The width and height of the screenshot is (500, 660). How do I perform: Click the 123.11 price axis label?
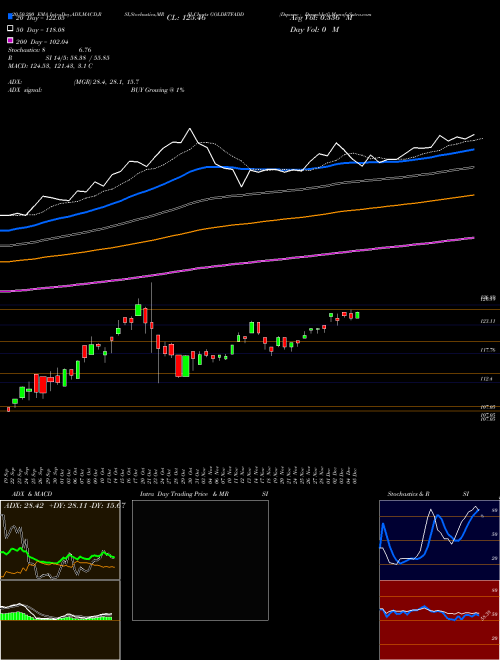pyautogui.click(x=487, y=321)
